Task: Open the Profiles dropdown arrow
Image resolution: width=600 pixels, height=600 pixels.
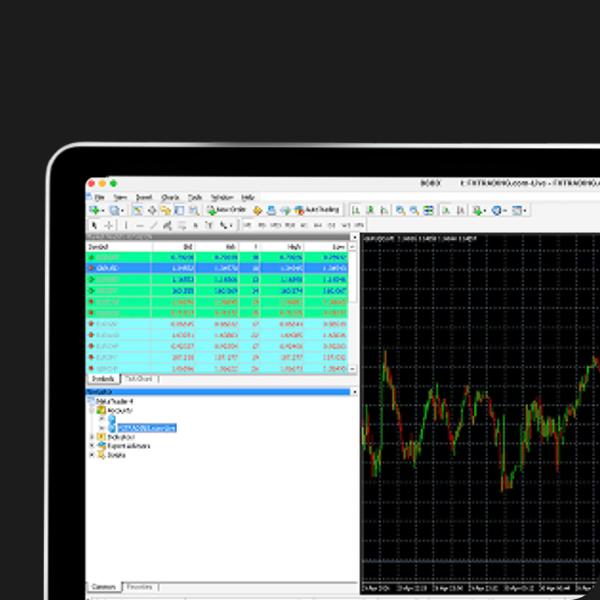Action: coord(122,210)
